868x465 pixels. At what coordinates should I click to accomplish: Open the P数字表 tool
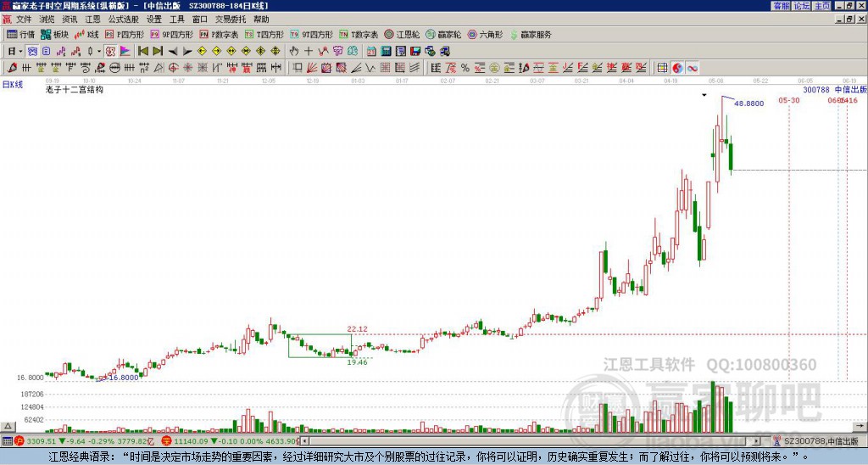(220, 34)
